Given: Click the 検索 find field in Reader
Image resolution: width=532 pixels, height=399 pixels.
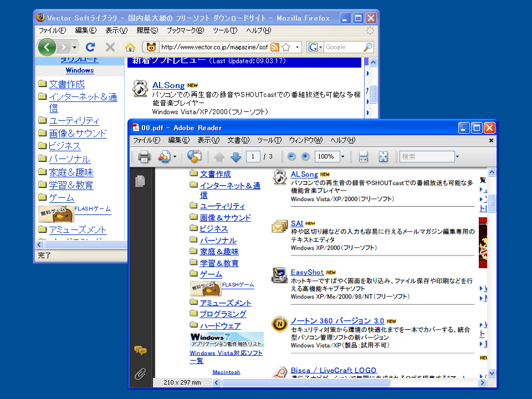Looking at the screenshot, I should point(427,156).
